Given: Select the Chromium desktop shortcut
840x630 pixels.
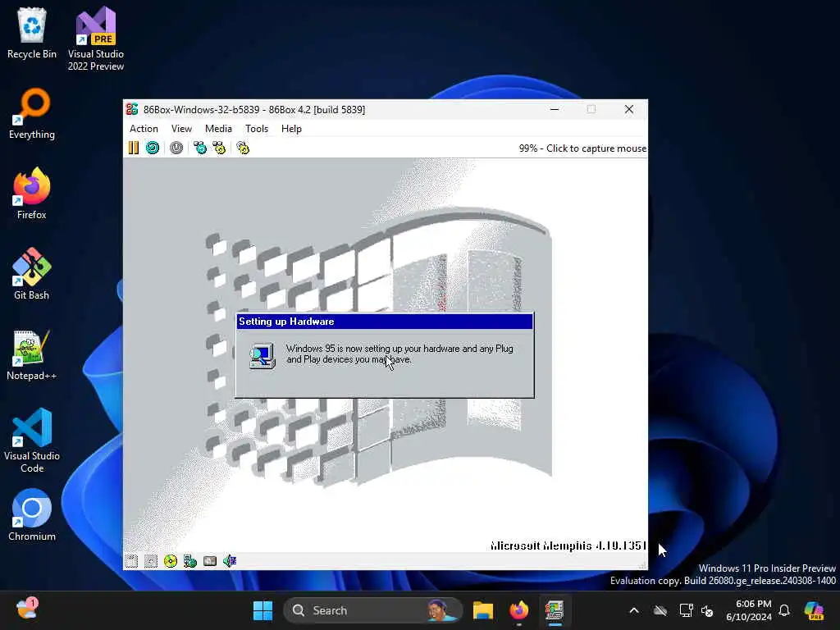Looking at the screenshot, I should 32,515.
